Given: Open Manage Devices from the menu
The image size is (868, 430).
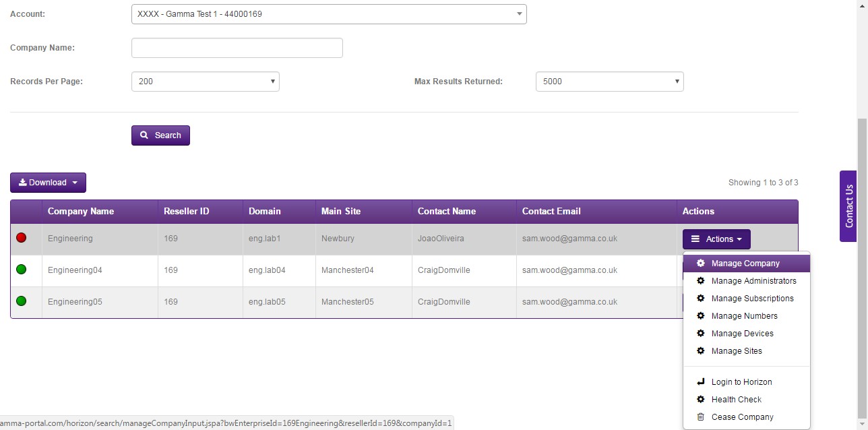Looking at the screenshot, I should [747, 334].
